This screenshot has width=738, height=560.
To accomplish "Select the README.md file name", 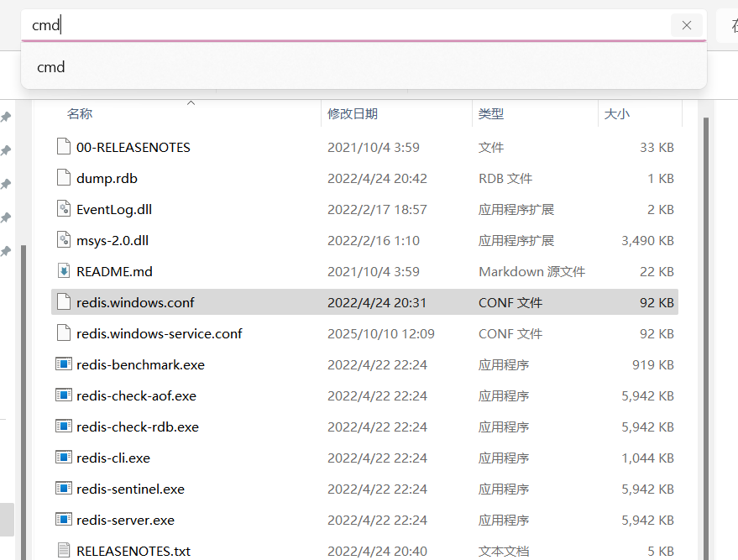I will pyautogui.click(x=114, y=271).
